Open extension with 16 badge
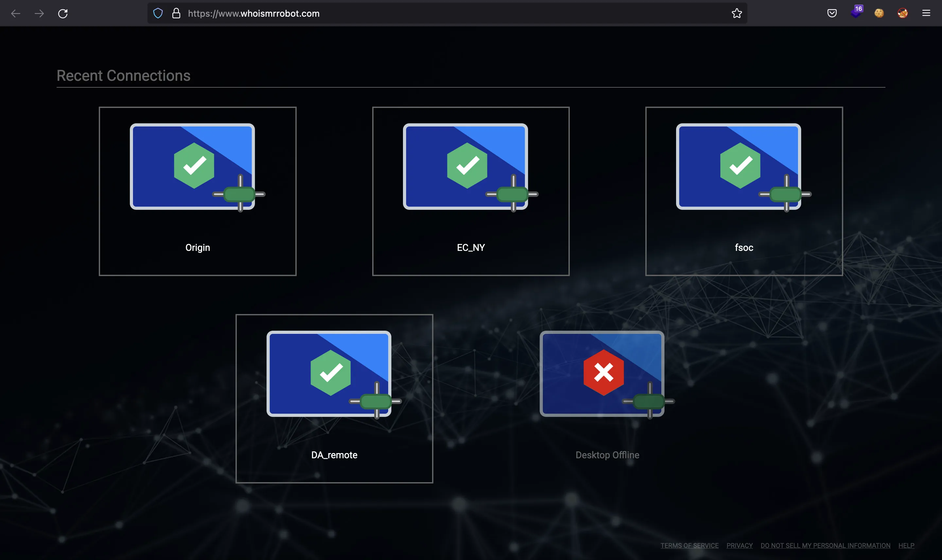This screenshot has height=560, width=942. (x=856, y=12)
